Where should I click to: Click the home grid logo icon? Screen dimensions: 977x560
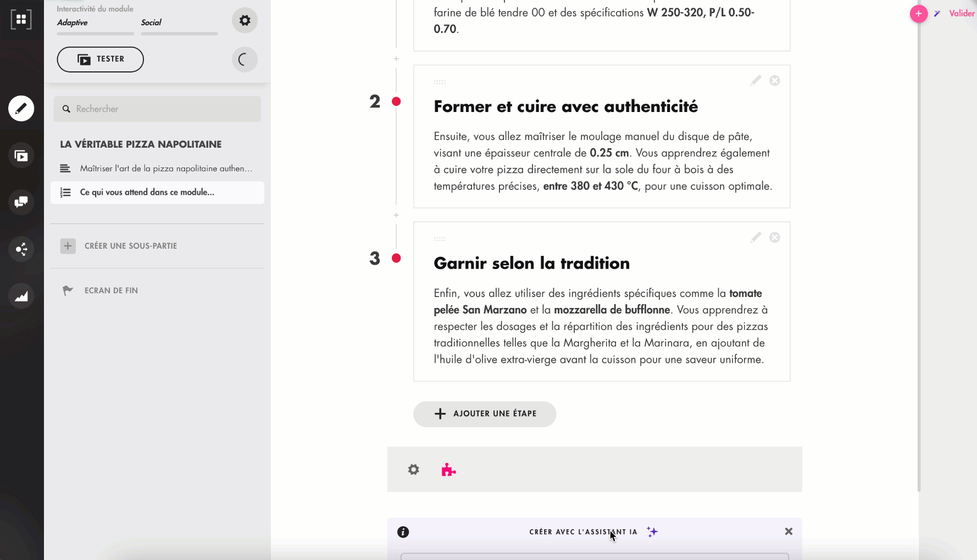[21, 20]
